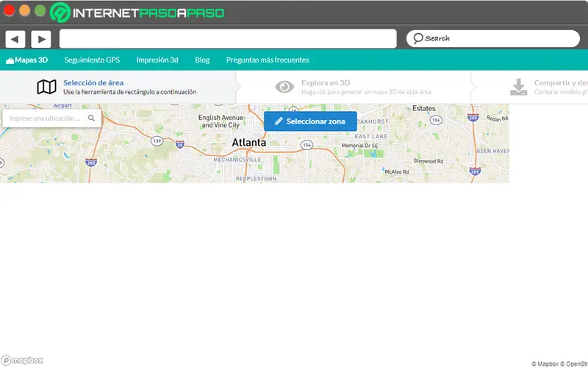Viewport: 588px width, 368px height.
Task: Click the Redan Rd map label
Action: pos(497,118)
